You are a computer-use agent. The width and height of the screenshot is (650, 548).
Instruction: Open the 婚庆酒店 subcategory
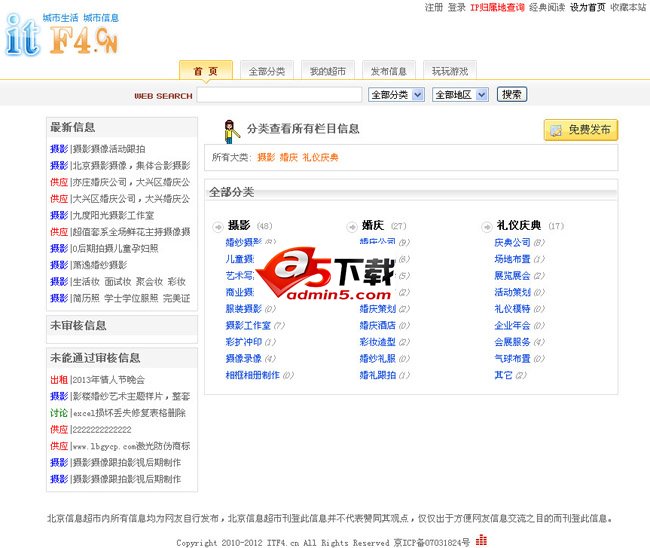pyautogui.click(x=378, y=325)
